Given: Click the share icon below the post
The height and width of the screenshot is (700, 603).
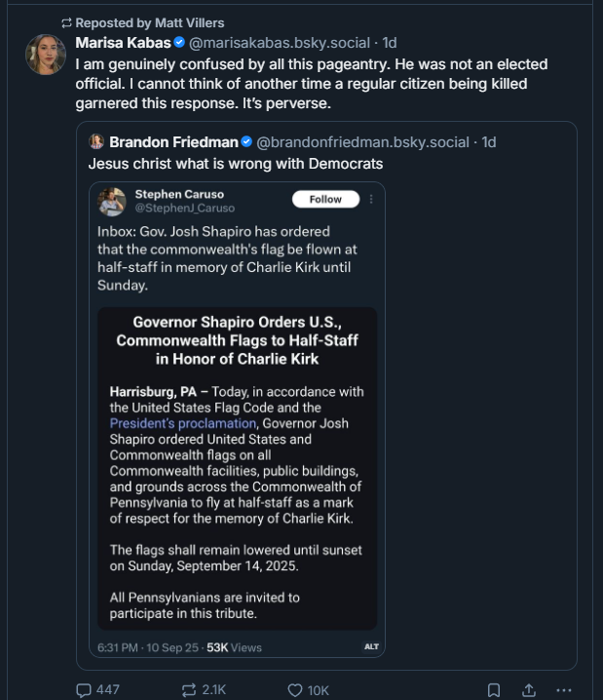Looking at the screenshot, I should point(529,689).
